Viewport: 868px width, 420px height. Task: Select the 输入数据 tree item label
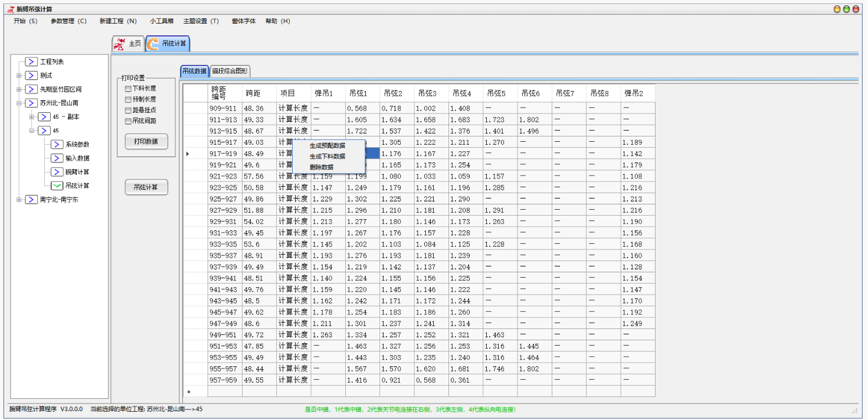coord(77,158)
